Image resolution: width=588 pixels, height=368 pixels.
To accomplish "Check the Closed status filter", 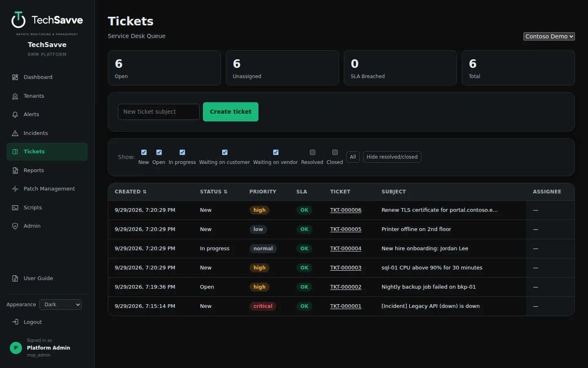I will click(335, 152).
